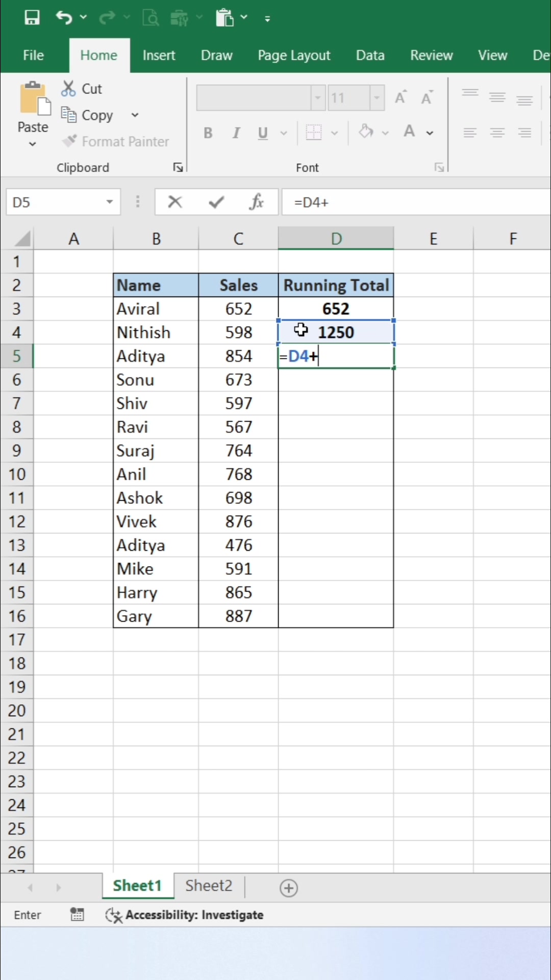Open the Name Box dropdown arrow
The height and width of the screenshot is (980, 551).
pos(110,202)
